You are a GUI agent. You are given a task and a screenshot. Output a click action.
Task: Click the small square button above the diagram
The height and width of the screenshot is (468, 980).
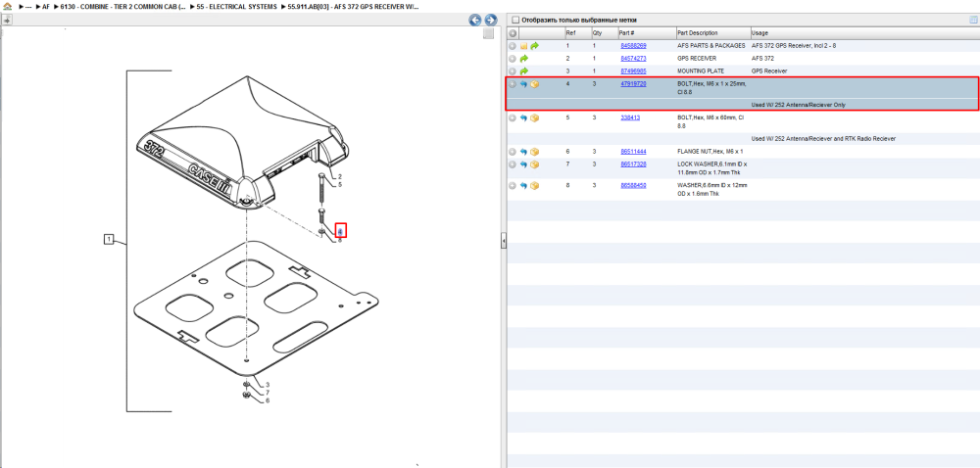click(x=489, y=33)
